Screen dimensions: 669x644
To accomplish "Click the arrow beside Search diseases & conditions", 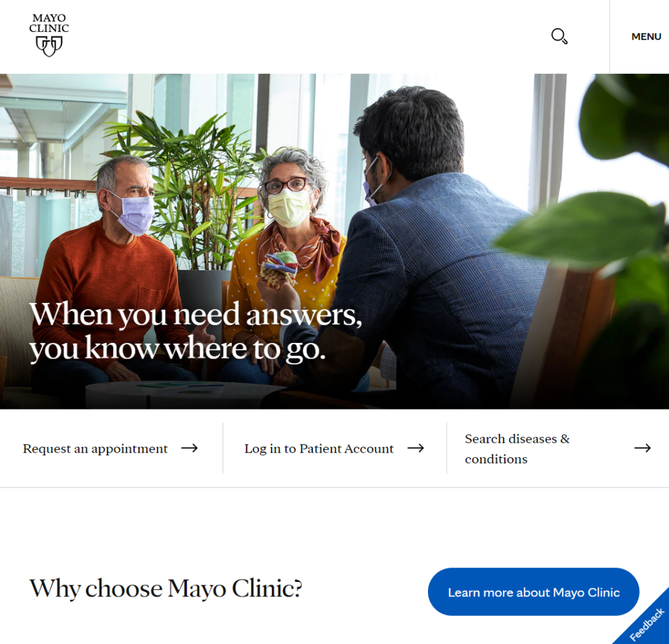I will pyautogui.click(x=642, y=448).
